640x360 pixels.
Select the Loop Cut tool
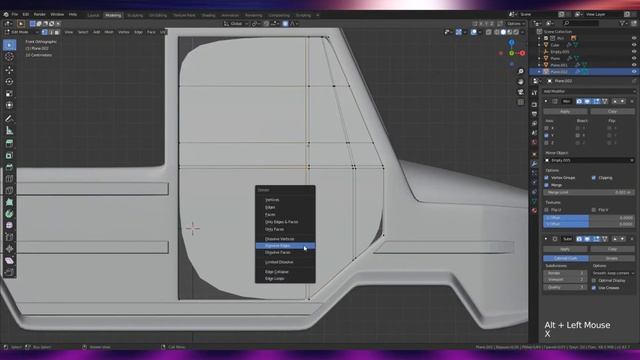(x=9, y=179)
